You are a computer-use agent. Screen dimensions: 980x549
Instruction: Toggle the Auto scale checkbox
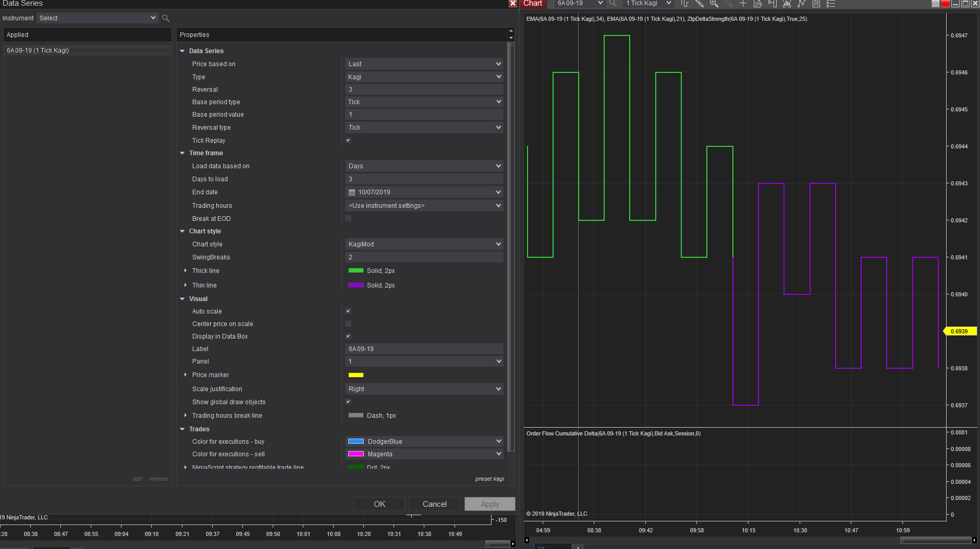(348, 311)
